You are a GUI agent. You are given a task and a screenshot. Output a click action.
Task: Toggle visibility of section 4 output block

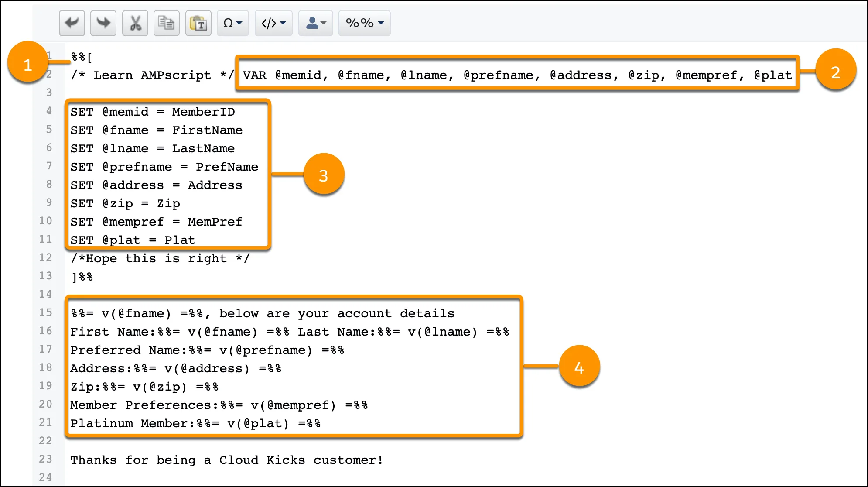click(578, 368)
